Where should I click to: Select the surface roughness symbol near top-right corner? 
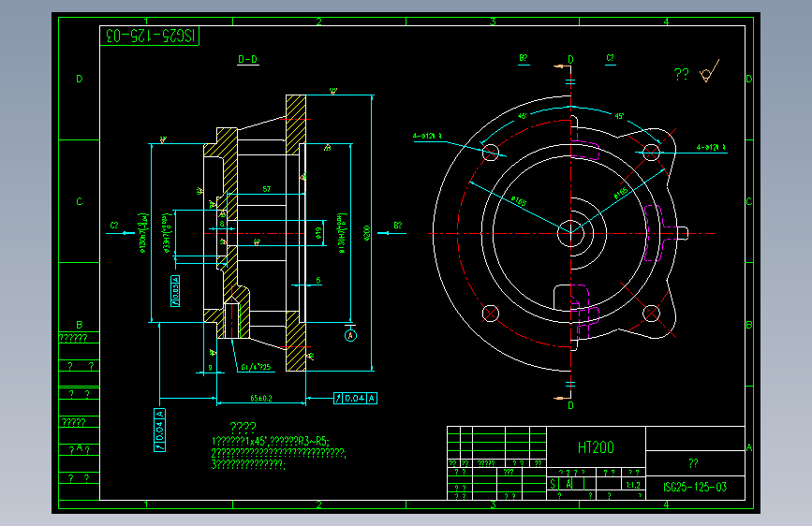click(709, 71)
